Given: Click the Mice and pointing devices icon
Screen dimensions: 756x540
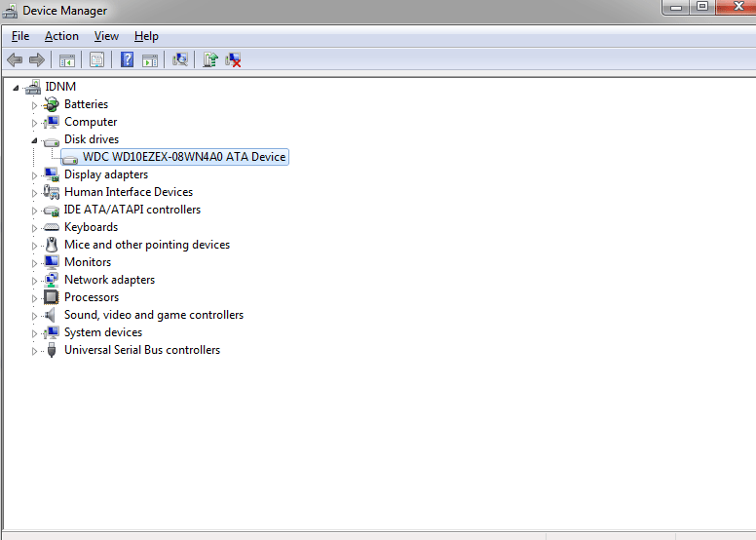Looking at the screenshot, I should [x=52, y=245].
